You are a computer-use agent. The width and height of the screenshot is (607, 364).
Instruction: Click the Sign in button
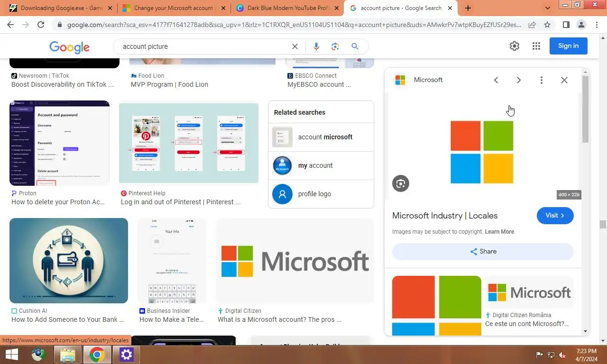[568, 46]
